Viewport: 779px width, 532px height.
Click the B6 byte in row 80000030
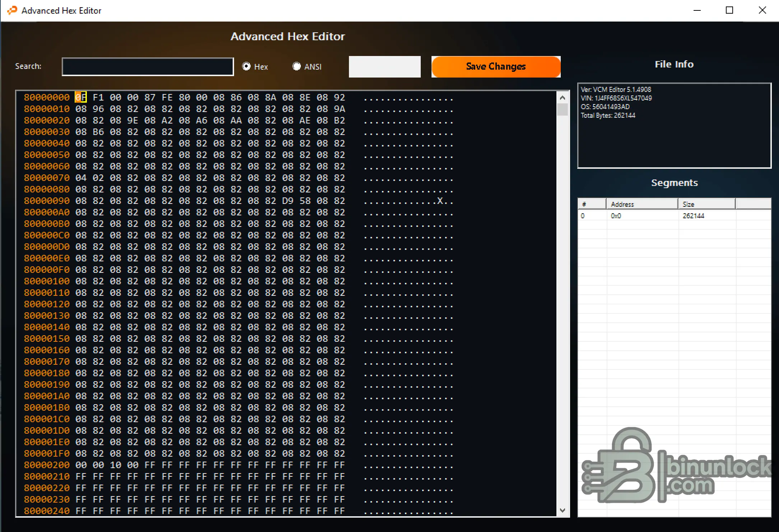[x=98, y=132]
